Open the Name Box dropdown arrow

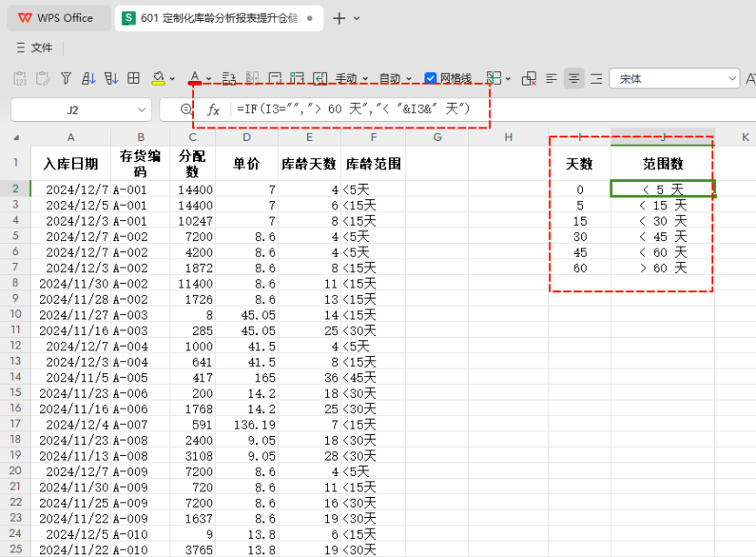click(141, 109)
